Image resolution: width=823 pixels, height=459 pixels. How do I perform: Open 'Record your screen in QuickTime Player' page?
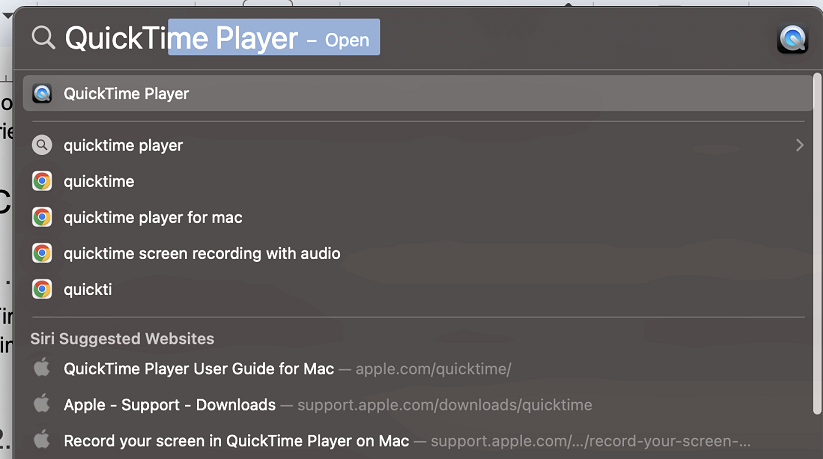[x=417, y=440]
